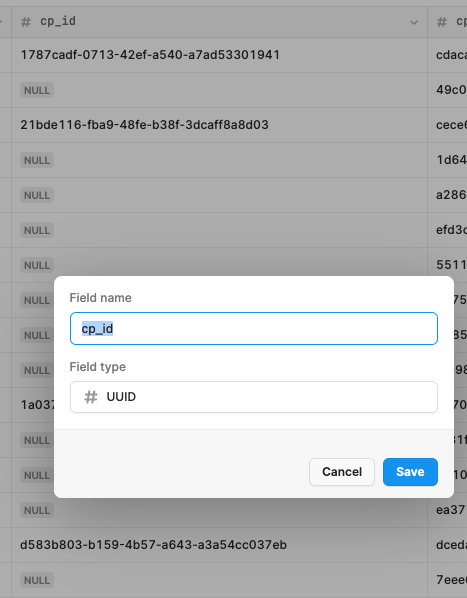
Task: Click the hash icon in Field type box
Action: click(91, 397)
